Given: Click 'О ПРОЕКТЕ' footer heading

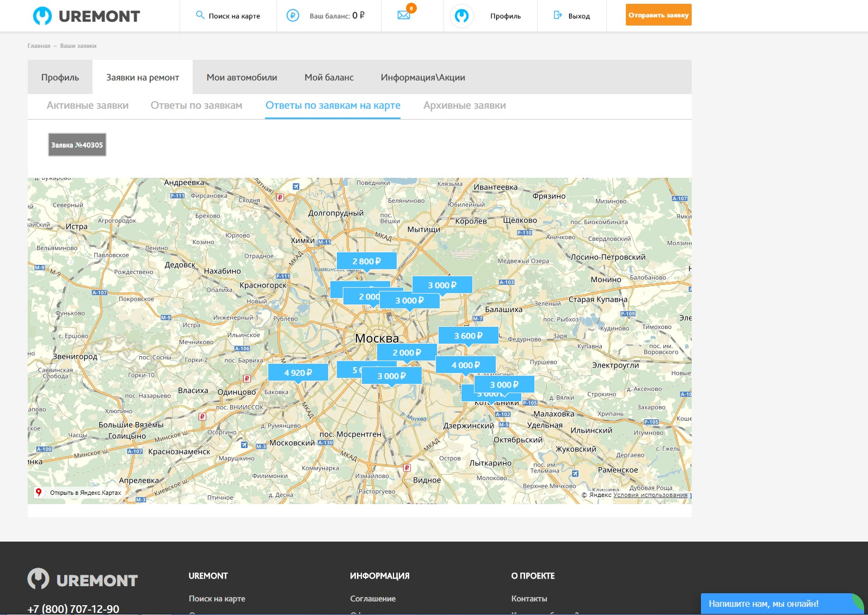Looking at the screenshot, I should (533, 575).
